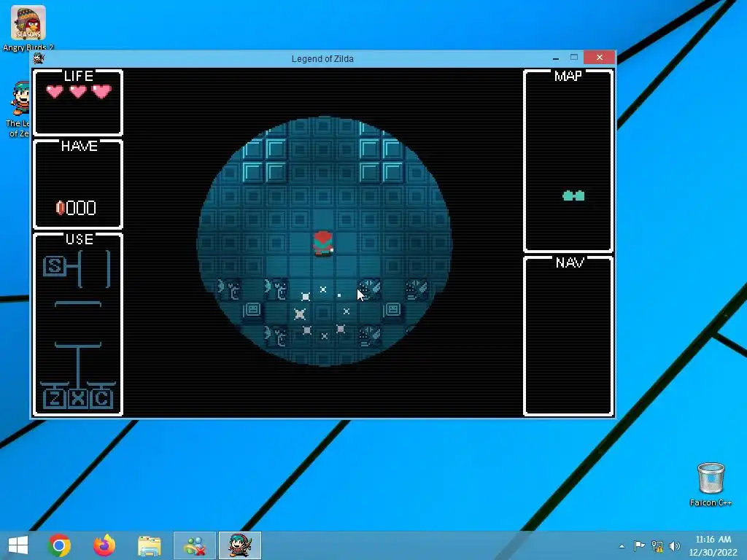Image resolution: width=747 pixels, height=560 pixels.
Task: Click the HAVE panel heading
Action: [x=79, y=146]
